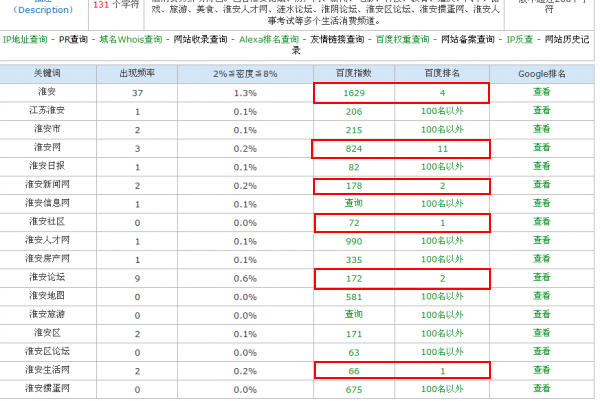
Task: Click 查询 Baidu index for 淮安旅游
Action: [353, 314]
